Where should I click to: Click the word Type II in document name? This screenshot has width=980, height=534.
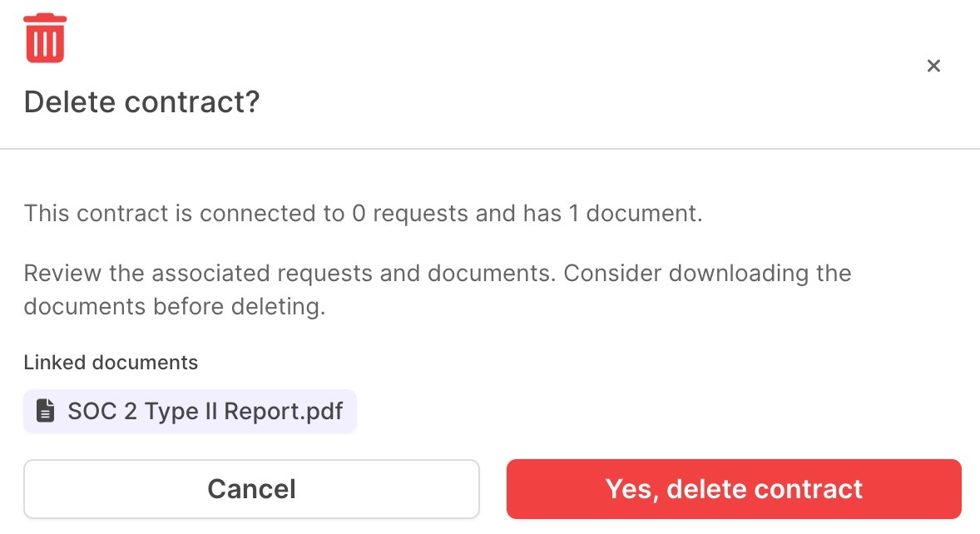coord(181,411)
